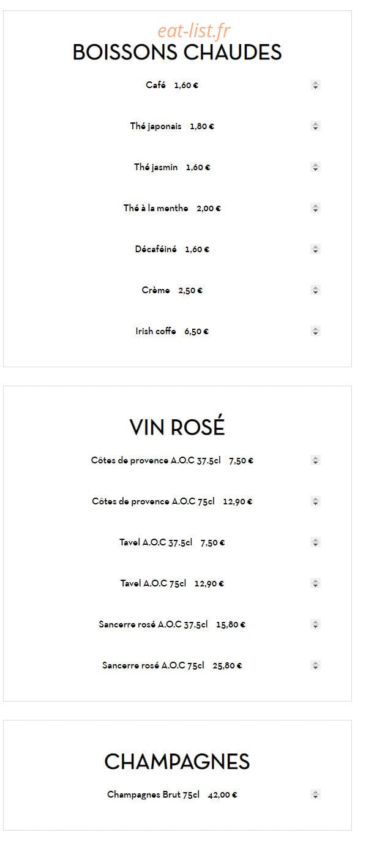This screenshot has height=868, width=374.
Task: Click stepper beside Sancerre rosé 75cl
Action: [x=315, y=665]
